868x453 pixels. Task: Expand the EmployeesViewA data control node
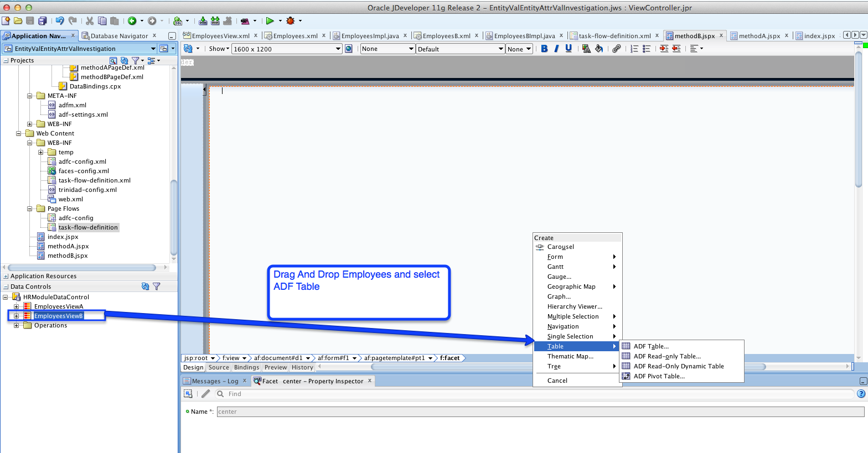pos(16,306)
